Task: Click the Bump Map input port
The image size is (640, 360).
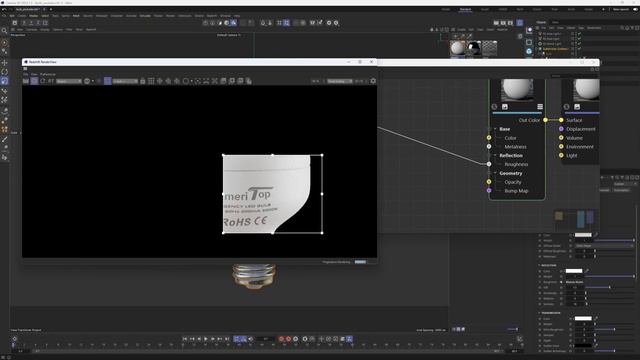Action: [x=489, y=191]
